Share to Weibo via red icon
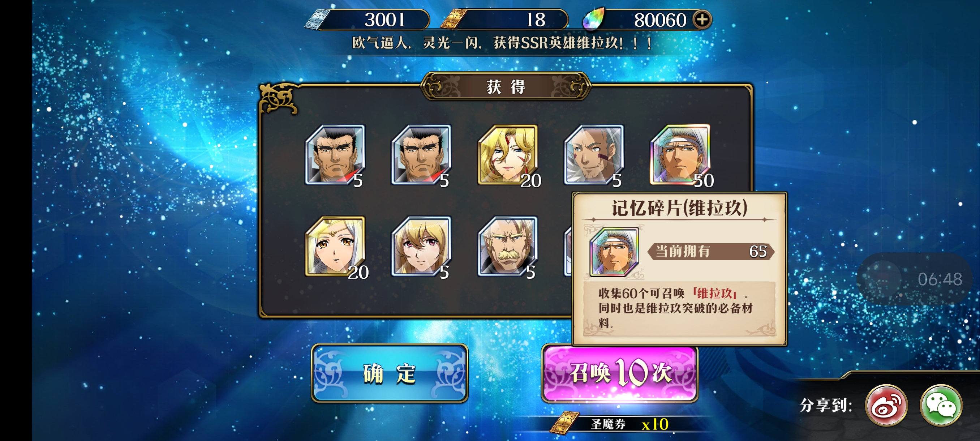This screenshot has height=441, width=980. tap(886, 405)
